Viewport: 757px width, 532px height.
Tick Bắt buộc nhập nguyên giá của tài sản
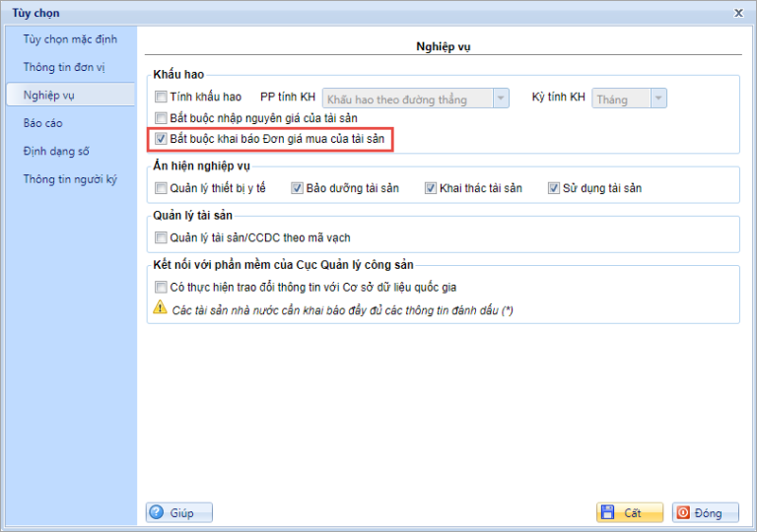[x=162, y=118]
